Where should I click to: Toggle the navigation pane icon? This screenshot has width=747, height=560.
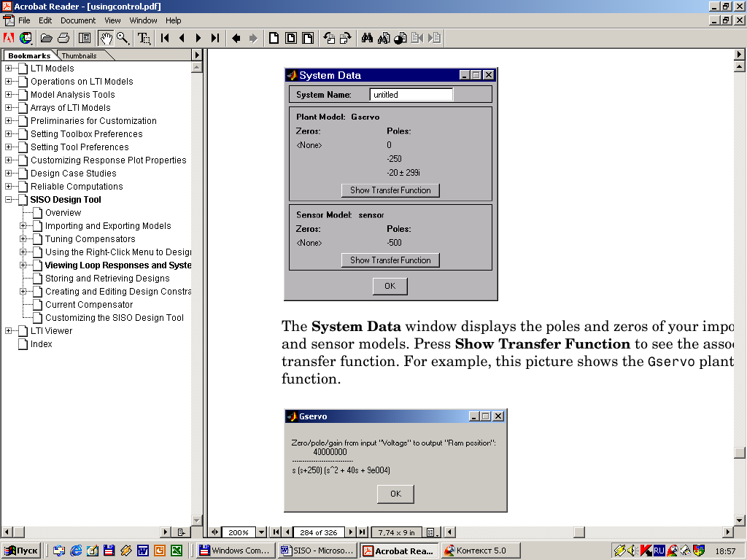point(85,38)
